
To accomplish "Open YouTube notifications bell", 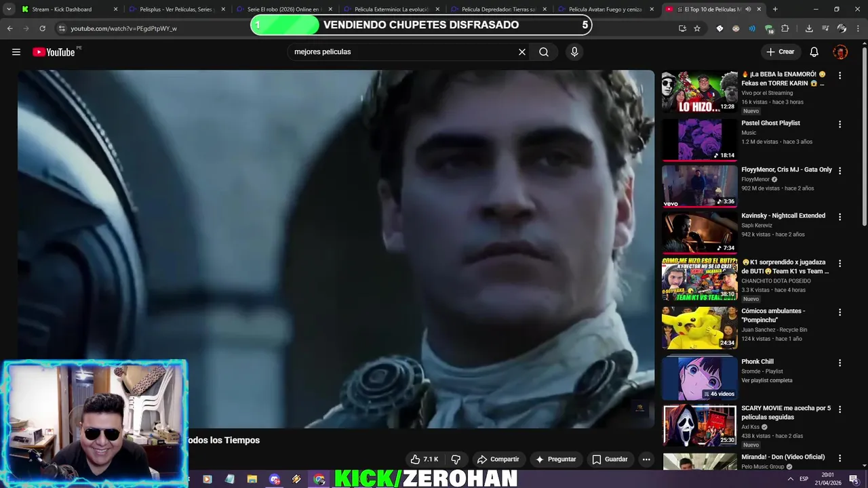I will pos(814,52).
